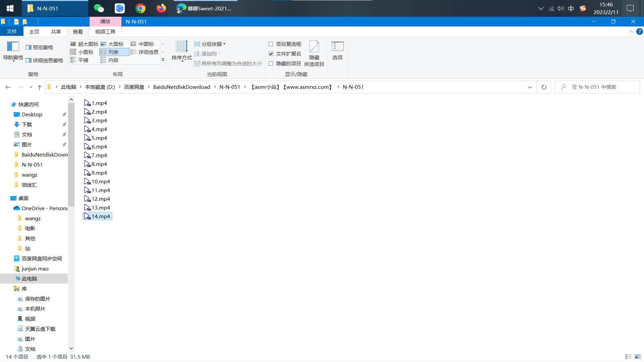Open the Video Tools tab
The height and width of the screenshot is (362, 644).
105,32
